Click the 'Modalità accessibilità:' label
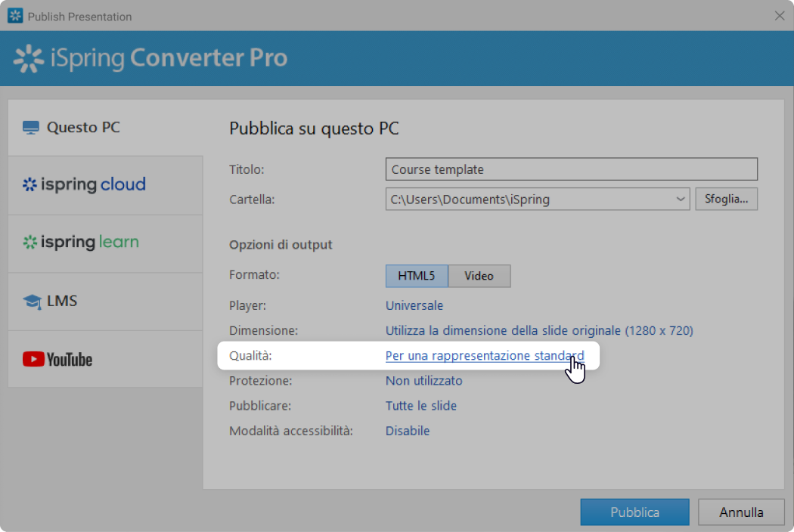The width and height of the screenshot is (794, 532). 291,431
